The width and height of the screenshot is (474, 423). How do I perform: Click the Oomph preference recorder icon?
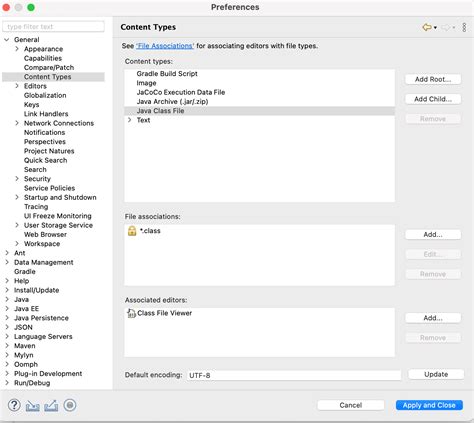(x=70, y=405)
